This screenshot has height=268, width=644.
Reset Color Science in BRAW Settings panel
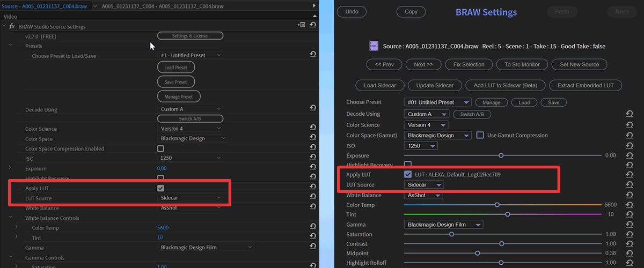[629, 125]
